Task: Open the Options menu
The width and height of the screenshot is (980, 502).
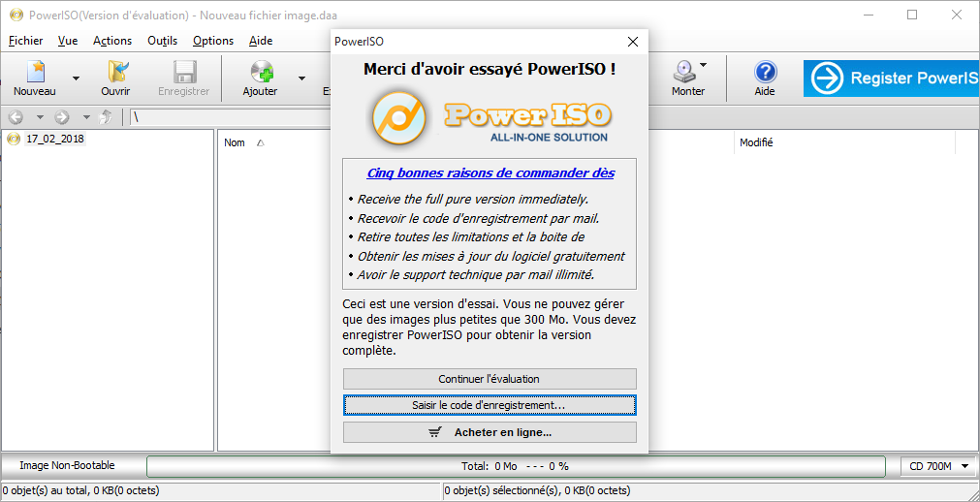Action: tap(213, 41)
